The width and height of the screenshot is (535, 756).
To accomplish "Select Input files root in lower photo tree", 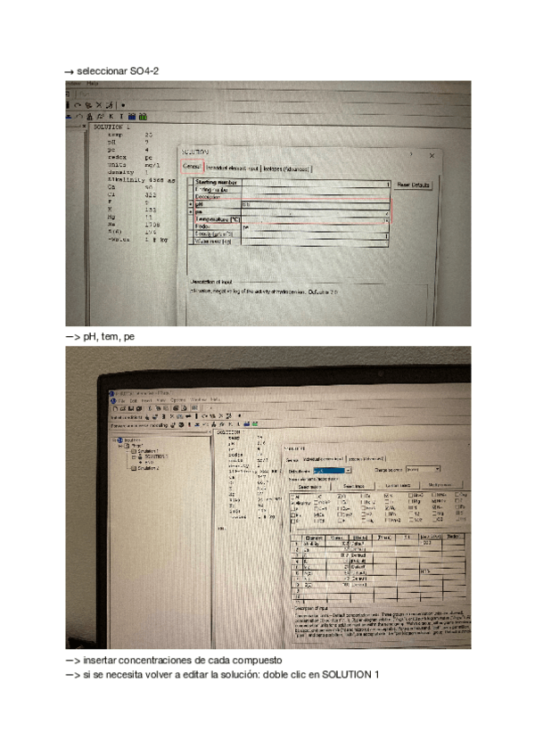I will click(132, 440).
